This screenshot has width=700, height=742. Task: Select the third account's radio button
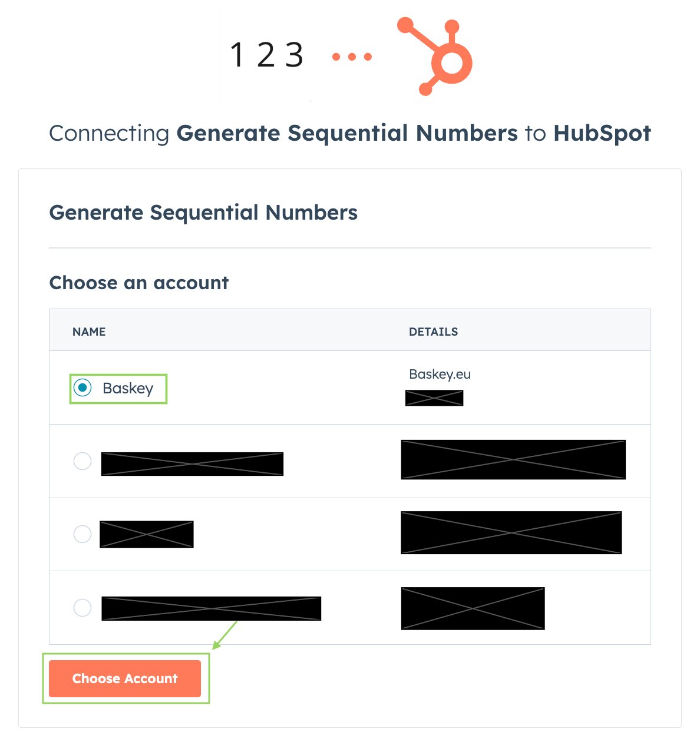tap(82, 534)
